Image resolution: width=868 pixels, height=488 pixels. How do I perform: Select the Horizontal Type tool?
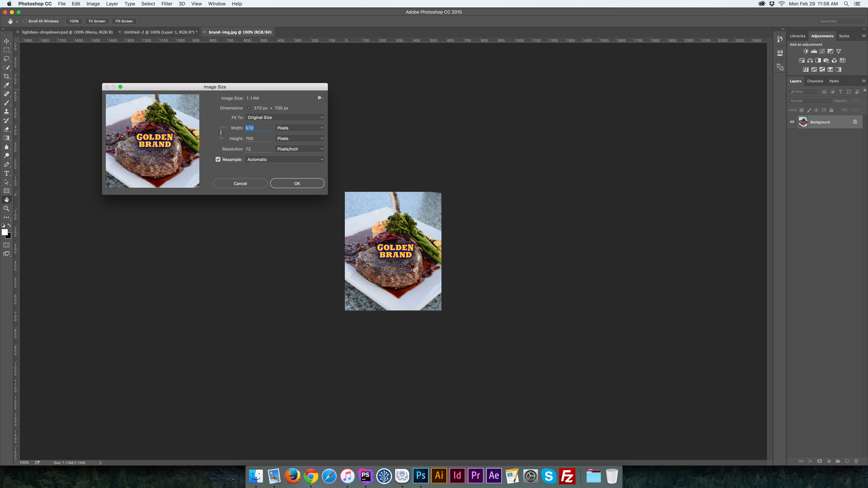point(6,174)
